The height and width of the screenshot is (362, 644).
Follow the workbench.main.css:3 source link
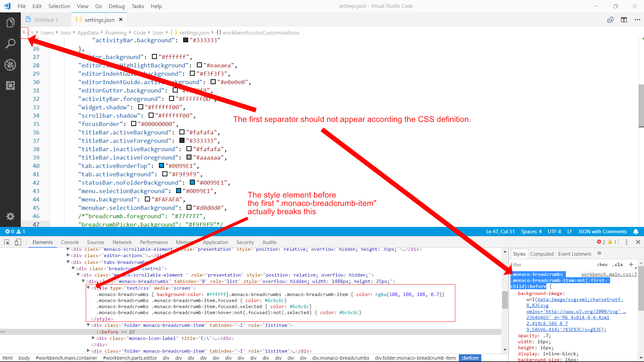pyautogui.click(x=608, y=274)
